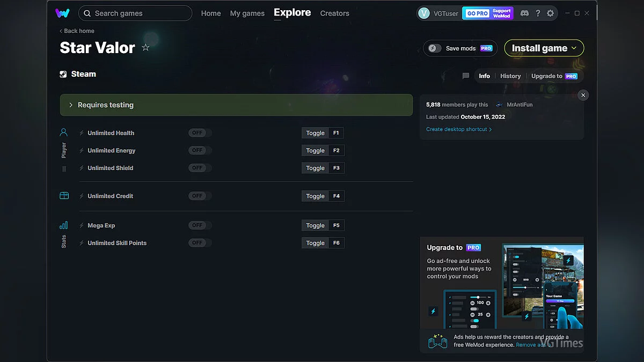Click lightning icon beside Unlimited Credit

tap(82, 196)
